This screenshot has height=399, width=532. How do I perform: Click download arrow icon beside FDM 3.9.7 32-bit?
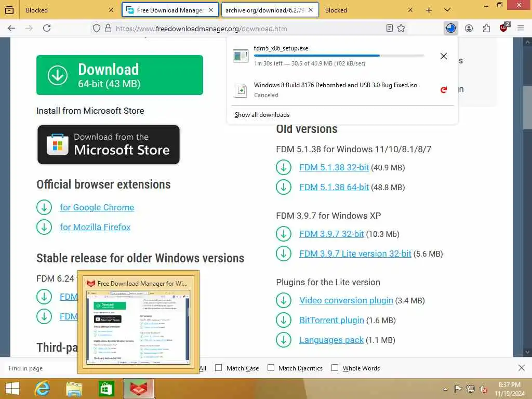(284, 234)
